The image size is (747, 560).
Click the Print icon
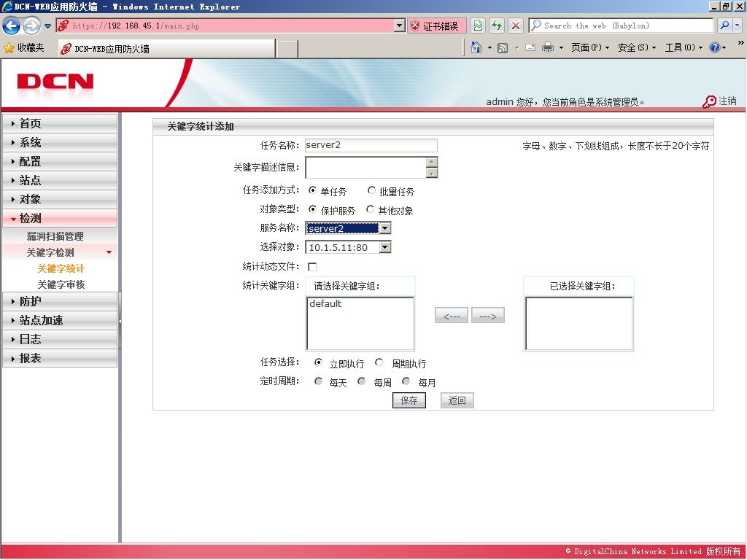(548, 47)
